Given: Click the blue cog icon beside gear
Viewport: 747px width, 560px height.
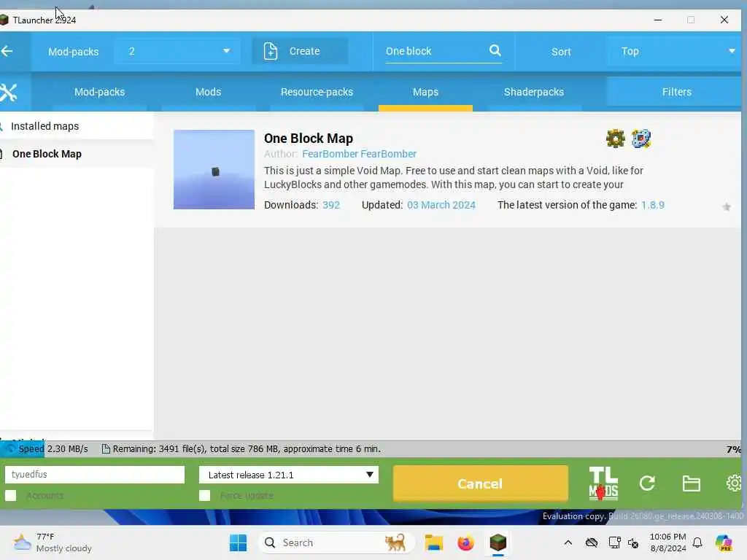Looking at the screenshot, I should 640,139.
